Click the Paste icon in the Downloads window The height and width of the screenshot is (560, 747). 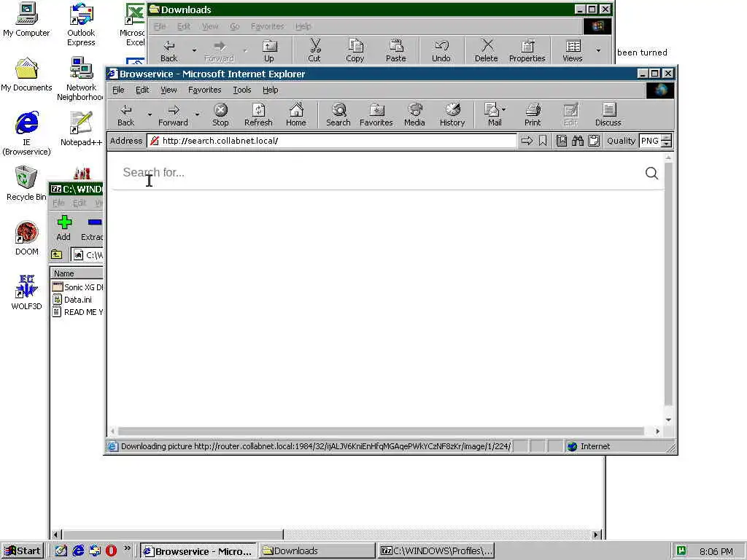pos(396,51)
